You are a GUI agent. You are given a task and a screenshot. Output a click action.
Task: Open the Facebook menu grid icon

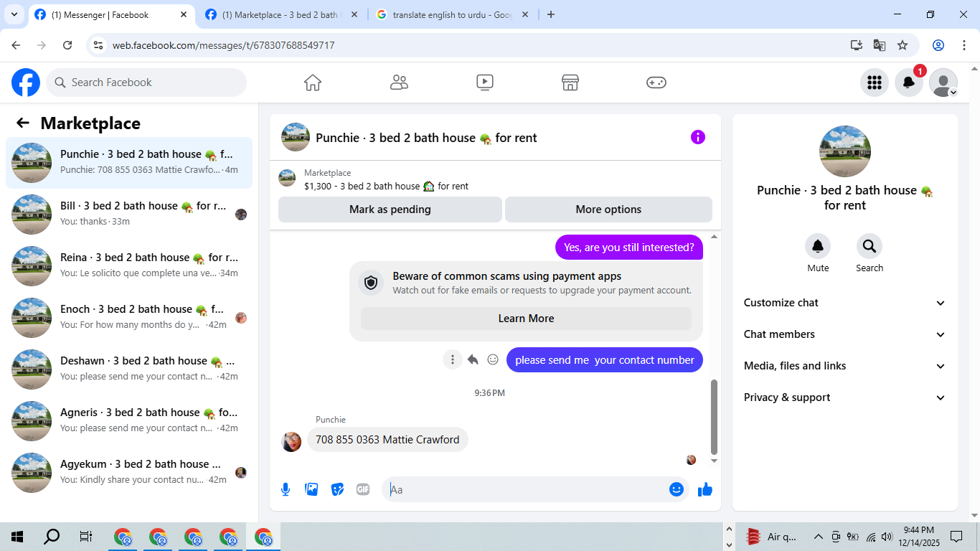pos(874,83)
